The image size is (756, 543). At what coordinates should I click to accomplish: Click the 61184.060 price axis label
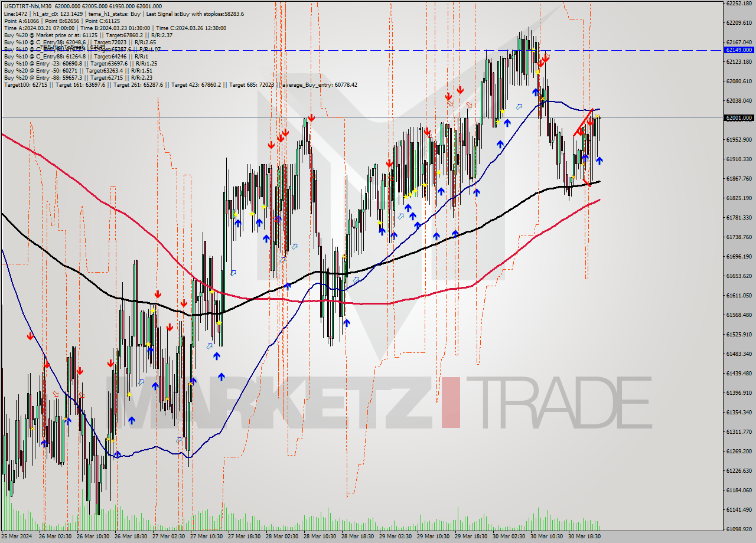click(739, 490)
